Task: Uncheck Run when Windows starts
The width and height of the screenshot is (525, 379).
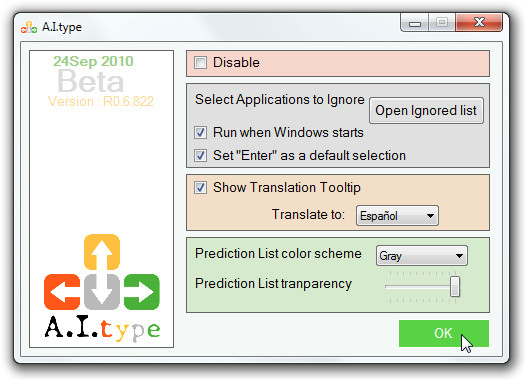Action: 201,133
